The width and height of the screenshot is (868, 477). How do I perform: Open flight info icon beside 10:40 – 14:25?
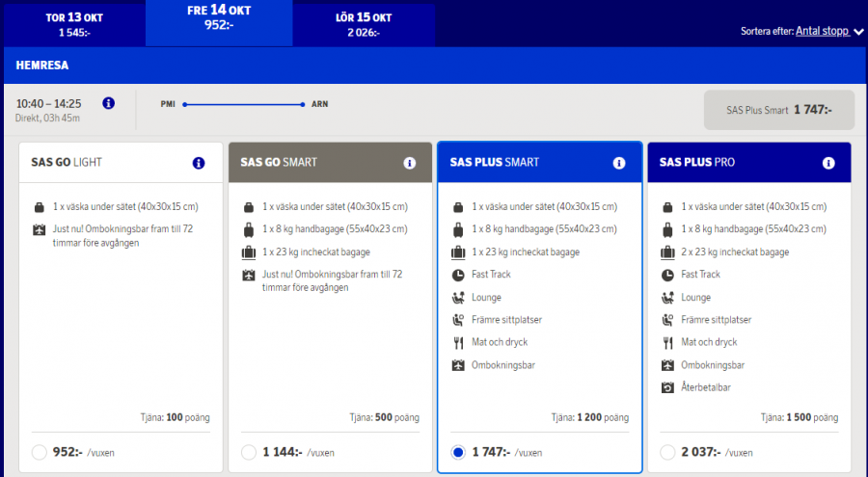click(x=108, y=103)
